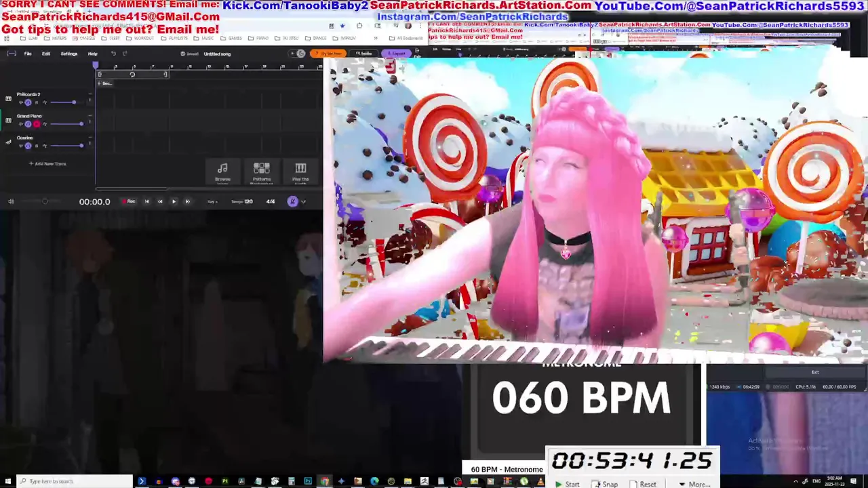Open automation on Ocarina track
868x488 pixels.
pos(45,146)
